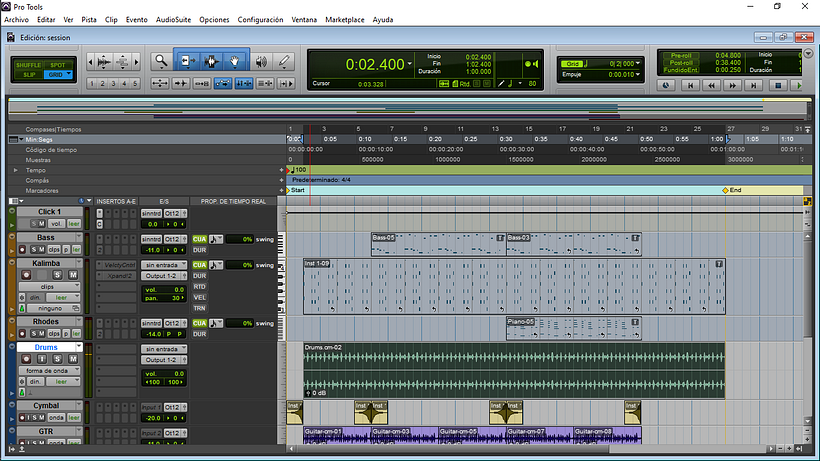Click the Bass track volume field
The height and width of the screenshot is (461, 820).
pos(152,250)
